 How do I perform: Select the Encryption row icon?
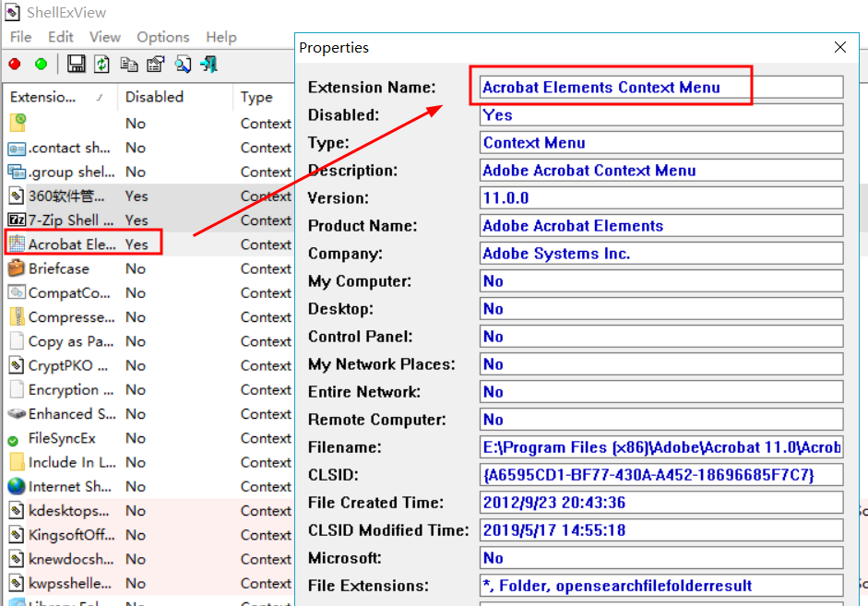(17, 389)
